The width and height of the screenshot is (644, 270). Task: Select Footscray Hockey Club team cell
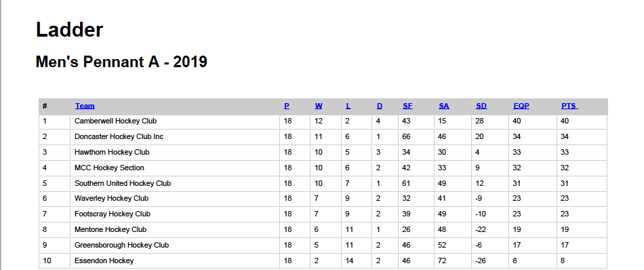click(175, 214)
